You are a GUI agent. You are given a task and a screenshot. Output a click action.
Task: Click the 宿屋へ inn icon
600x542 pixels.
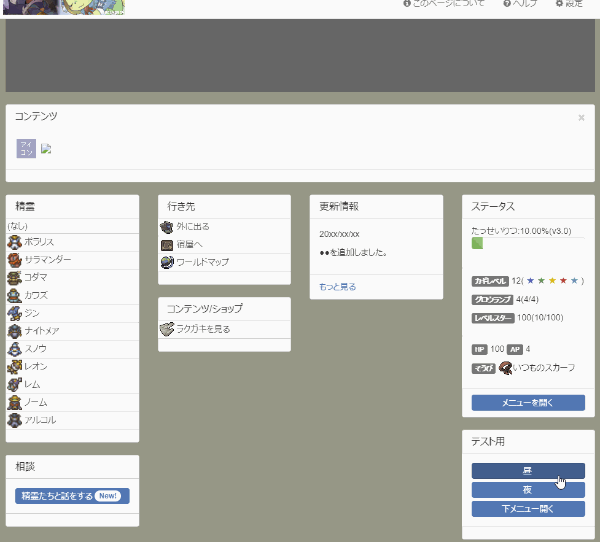click(167, 245)
